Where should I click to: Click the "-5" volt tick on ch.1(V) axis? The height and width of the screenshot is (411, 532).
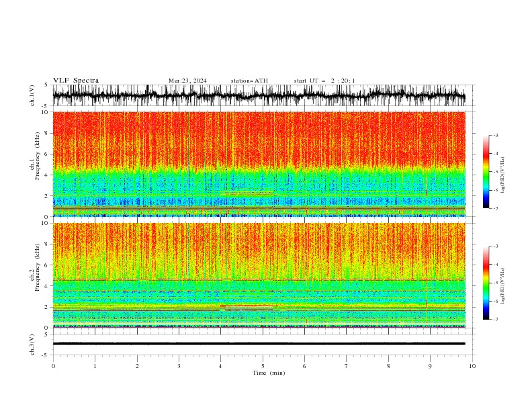click(x=46, y=106)
